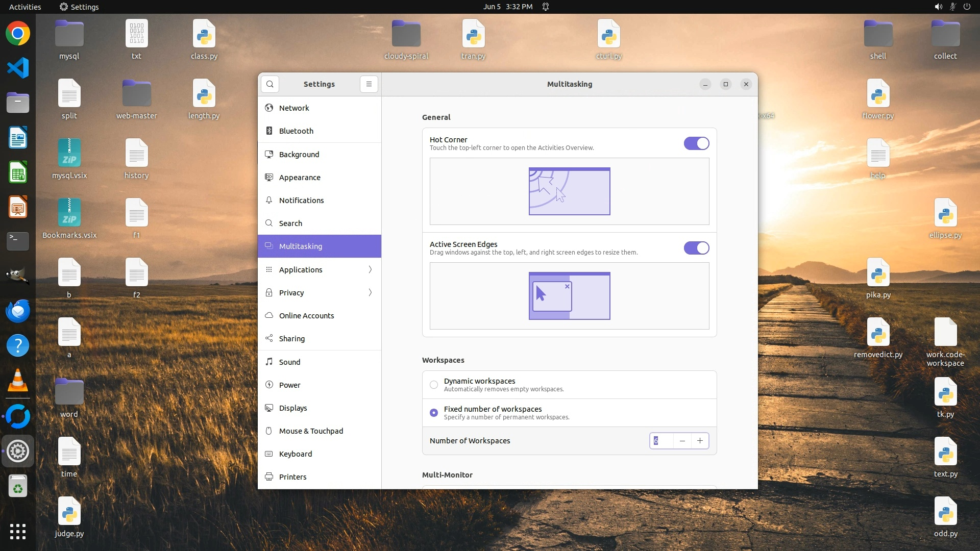Viewport: 980px width, 551px height.
Task: Click the Activities button in top bar
Action: pyautogui.click(x=25, y=7)
